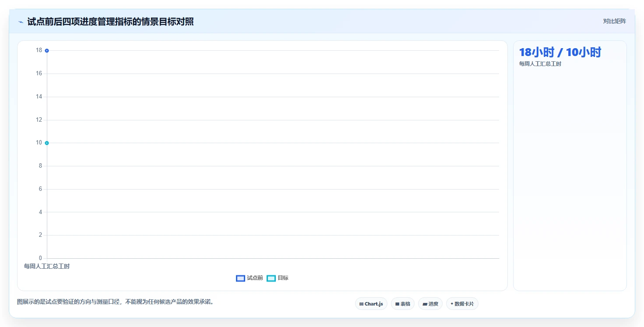The height and width of the screenshot is (327, 644).
Task: Click the 进度 tag chip
Action: coord(430,304)
